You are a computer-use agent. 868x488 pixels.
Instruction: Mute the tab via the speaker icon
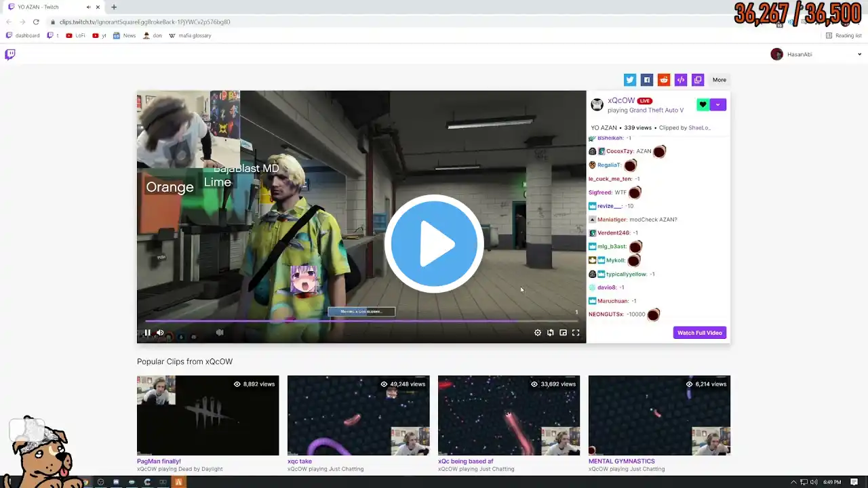point(88,7)
